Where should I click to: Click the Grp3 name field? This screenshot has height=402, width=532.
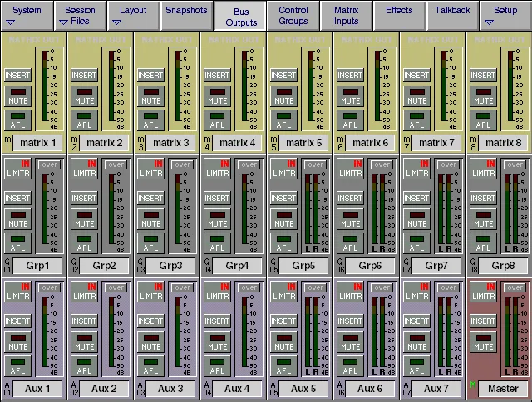tap(170, 266)
